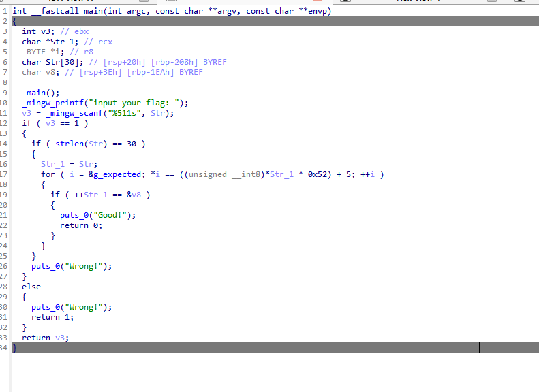This screenshot has width=539, height=392.
Task: Click the ++i increment in for loop
Action: click(x=367, y=174)
